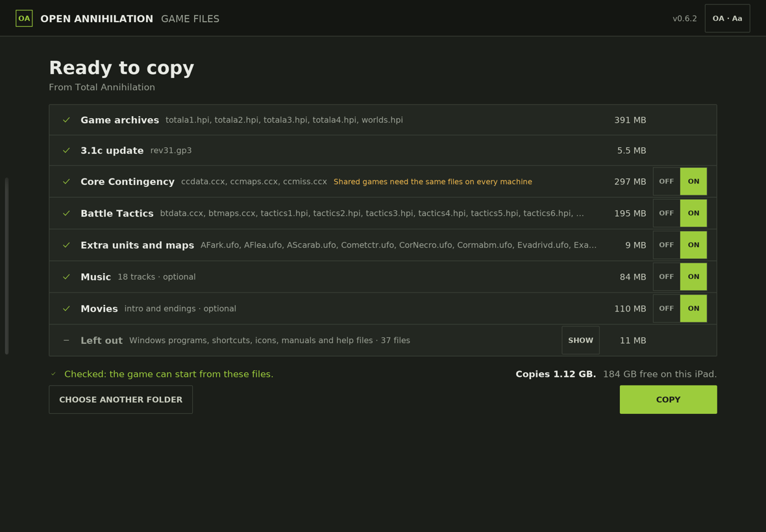Viewport: 766px width, 532px height.
Task: Click the 11 MB left out size
Action: [x=633, y=340]
